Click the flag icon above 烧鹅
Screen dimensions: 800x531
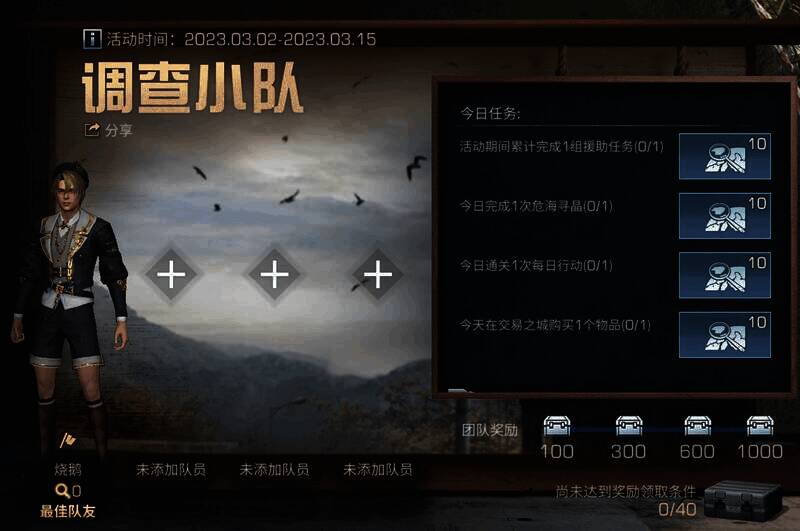(67, 440)
